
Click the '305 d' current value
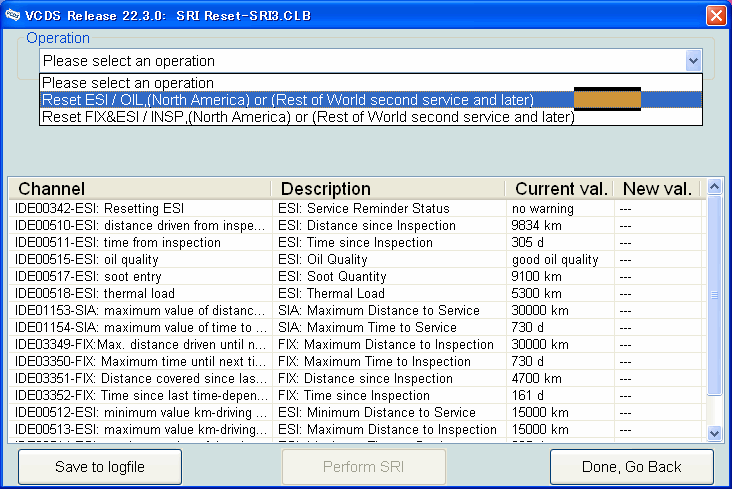click(x=528, y=242)
